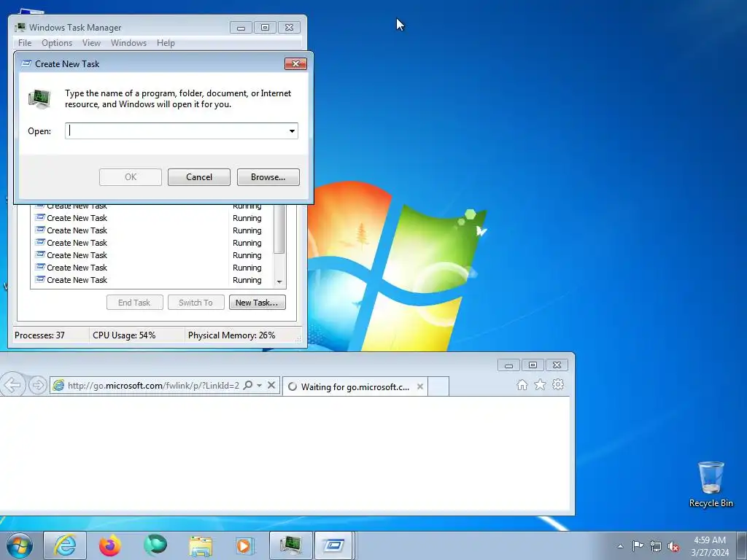Click the IE page icon in address bar
747x560 pixels.
point(58,385)
